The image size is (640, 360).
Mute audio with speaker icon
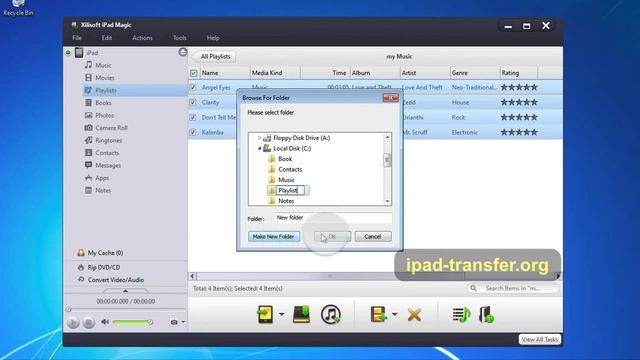[x=105, y=322]
